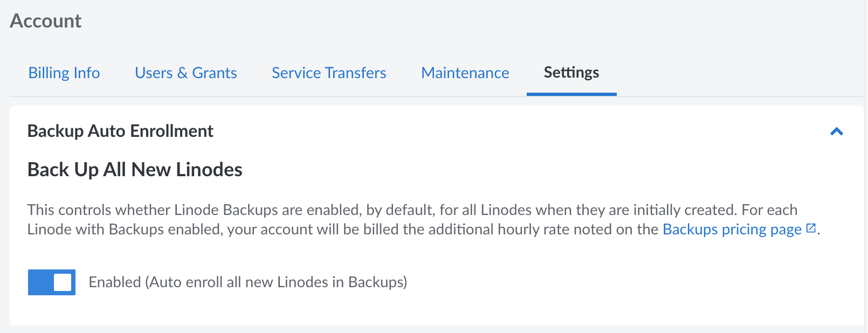The width and height of the screenshot is (868, 333).
Task: Disable the auto enroll Backups toggle
Action: (x=52, y=282)
